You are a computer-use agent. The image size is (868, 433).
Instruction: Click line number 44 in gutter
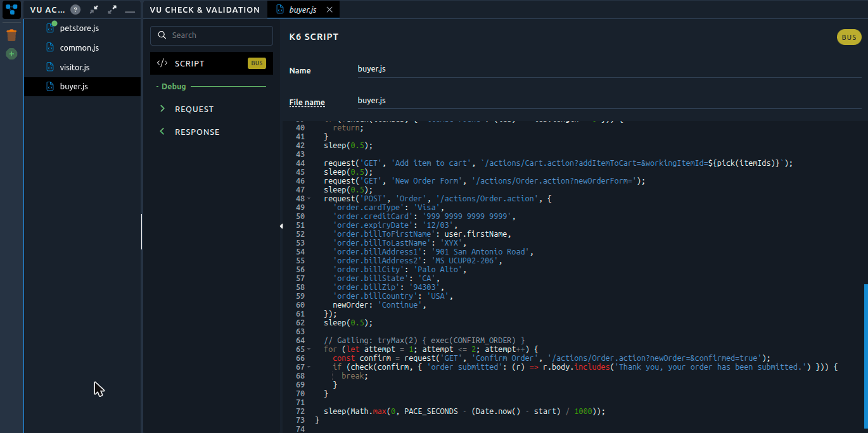point(300,163)
